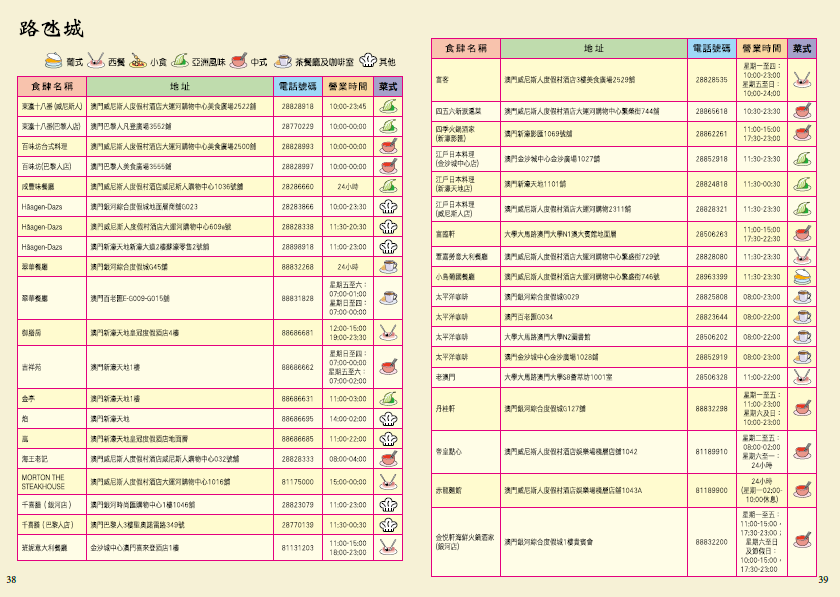Click the page number 39
The image size is (840, 597).
coord(823,580)
